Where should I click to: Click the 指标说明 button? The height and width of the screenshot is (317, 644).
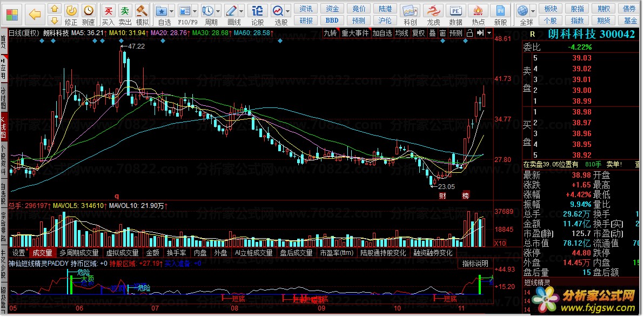[475, 264]
